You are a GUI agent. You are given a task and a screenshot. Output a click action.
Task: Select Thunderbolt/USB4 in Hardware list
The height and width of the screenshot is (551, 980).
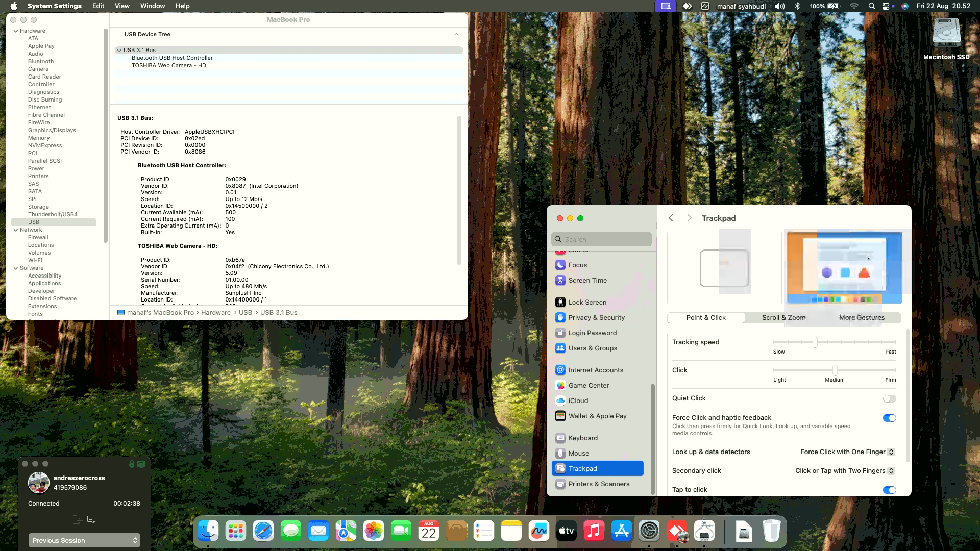(53, 214)
